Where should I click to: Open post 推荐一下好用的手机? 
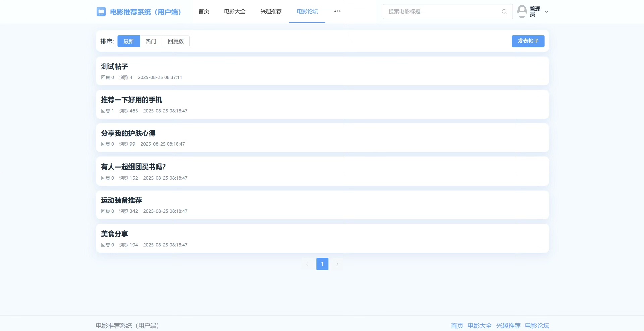click(131, 100)
